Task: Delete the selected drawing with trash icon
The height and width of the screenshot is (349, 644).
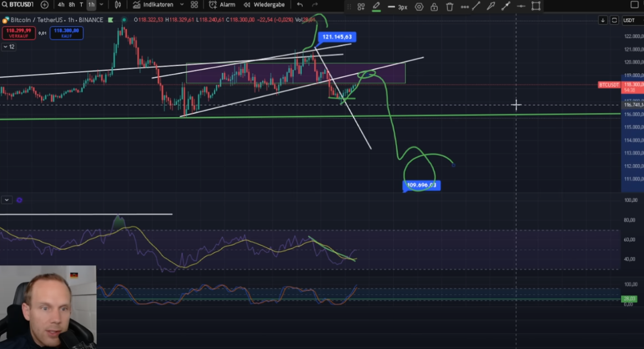Action: point(450,7)
